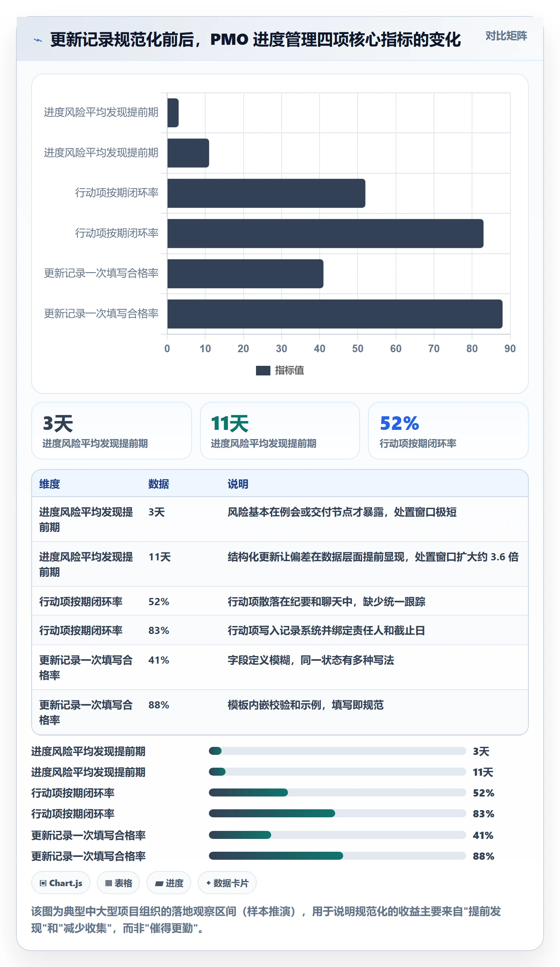Click the progress bar showing 88%
Image resolution: width=560 pixels, height=967 pixels.
338,856
